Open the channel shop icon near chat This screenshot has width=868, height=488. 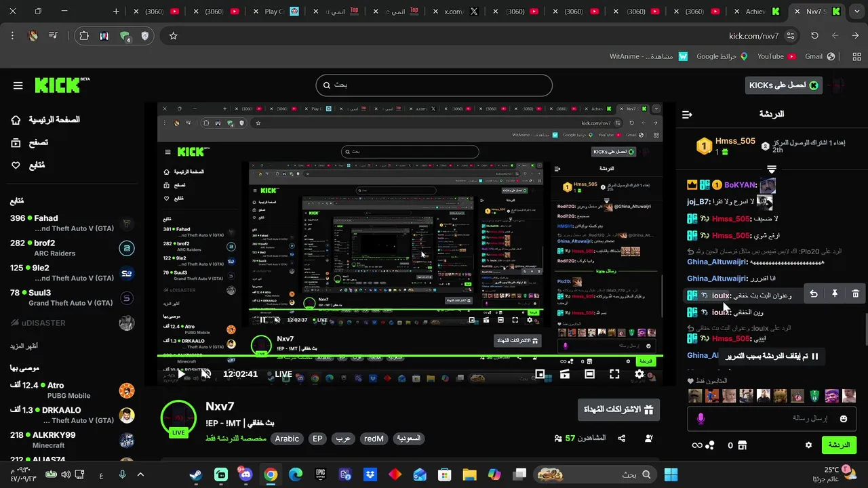tap(742, 445)
